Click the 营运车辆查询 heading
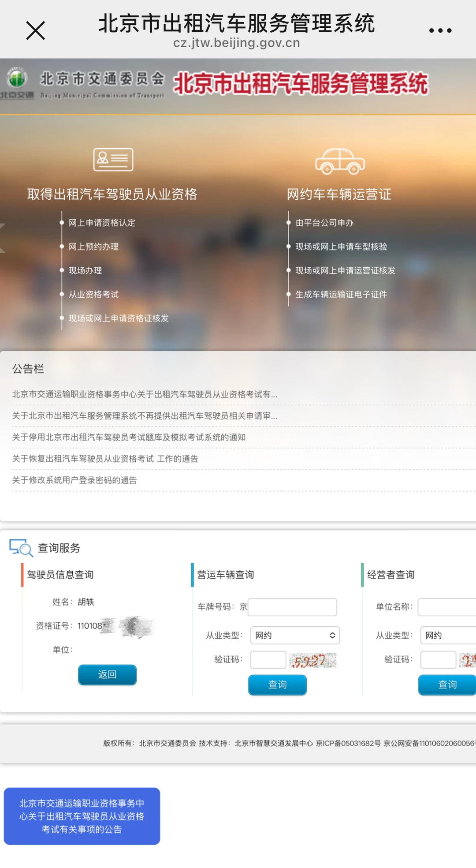Screen dimensions: 476x868 [x=226, y=575]
